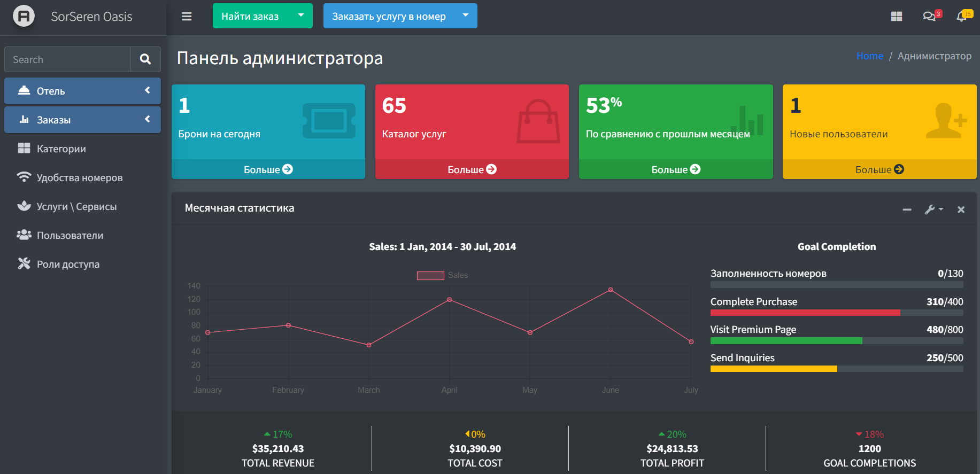Click the SorSeren Oasis logo icon

point(24,16)
